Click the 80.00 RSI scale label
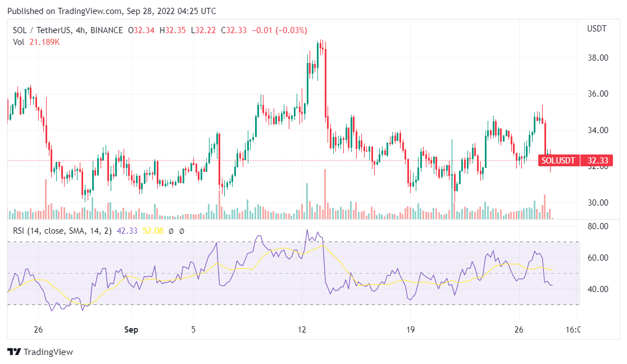627x364 pixels. (x=598, y=226)
